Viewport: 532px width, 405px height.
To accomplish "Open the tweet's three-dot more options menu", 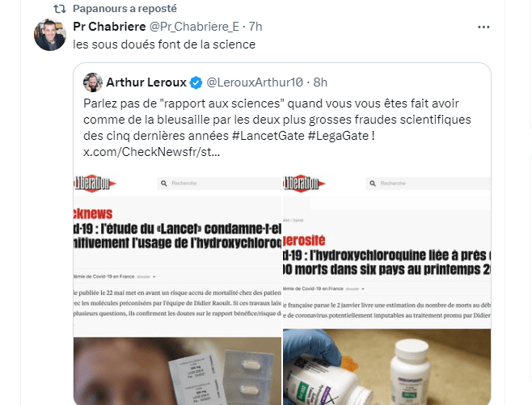I will [483, 27].
